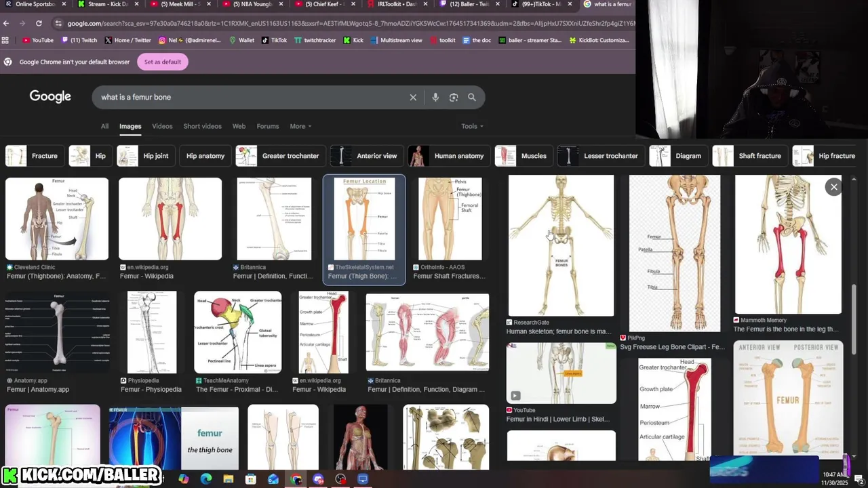Filter images by Hip joint chip
The height and width of the screenshot is (488, 868).
point(145,156)
